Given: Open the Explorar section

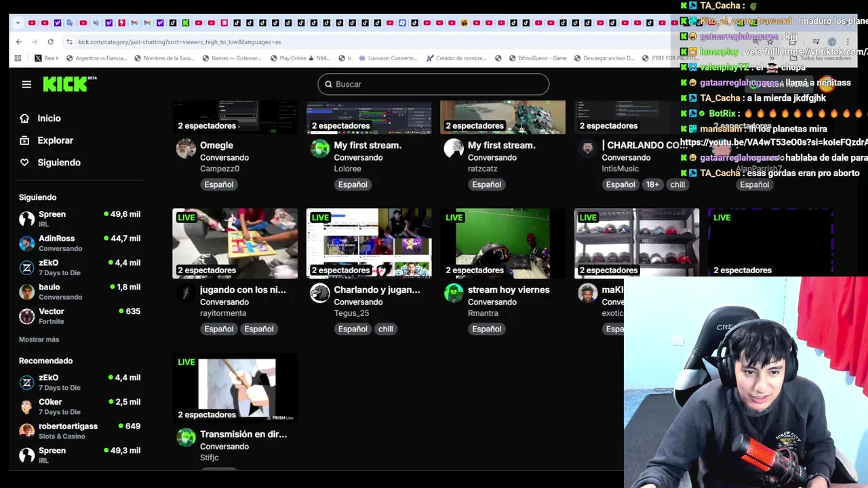Looking at the screenshot, I should click(x=55, y=140).
